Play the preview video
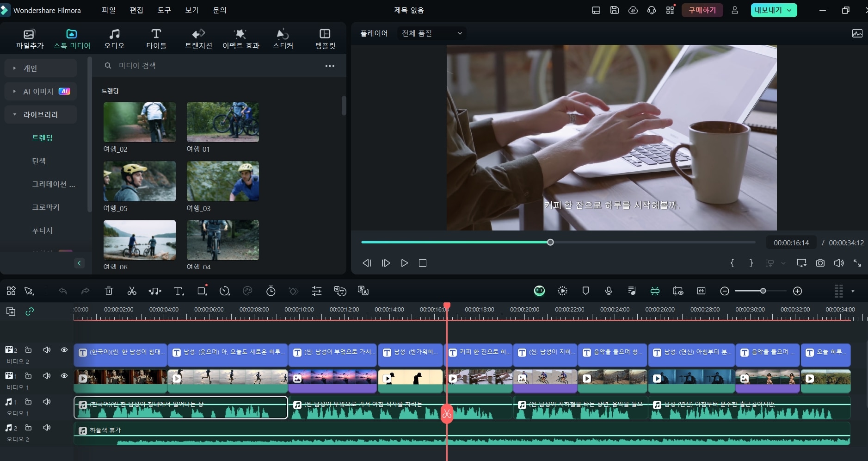Viewport: 868px width, 461px height. tap(404, 263)
